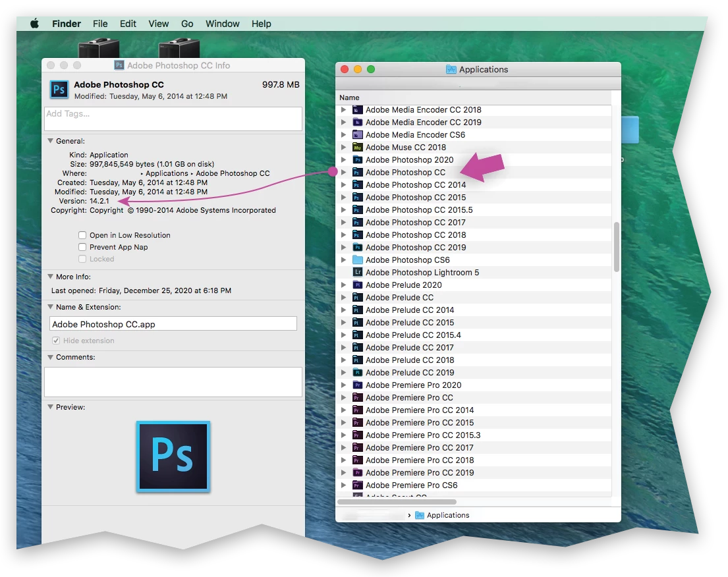The height and width of the screenshot is (577, 728).
Task: Select the Adobe Prelude CC icon
Action: click(x=358, y=298)
